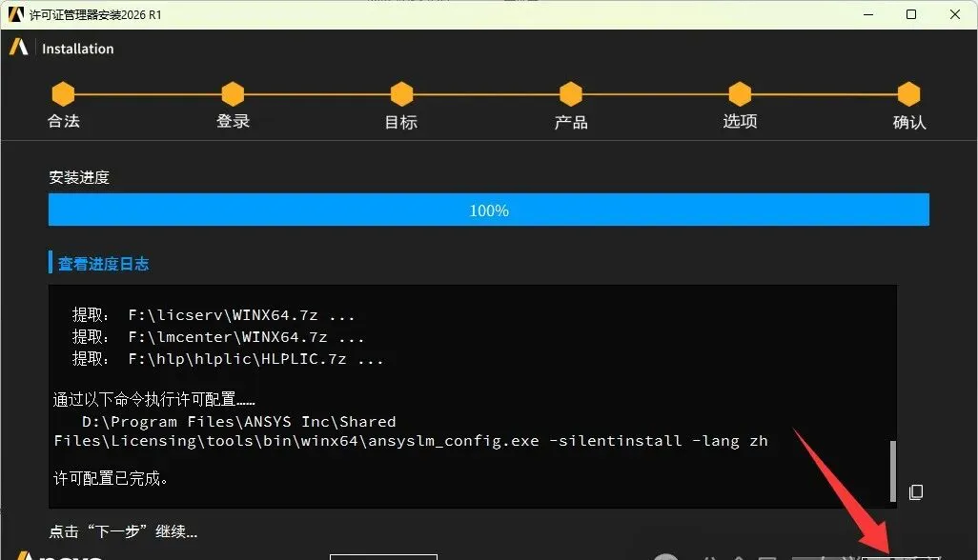The height and width of the screenshot is (560, 978).
Task: Click the hint 点击“下一步”继续...
Action: (124, 531)
